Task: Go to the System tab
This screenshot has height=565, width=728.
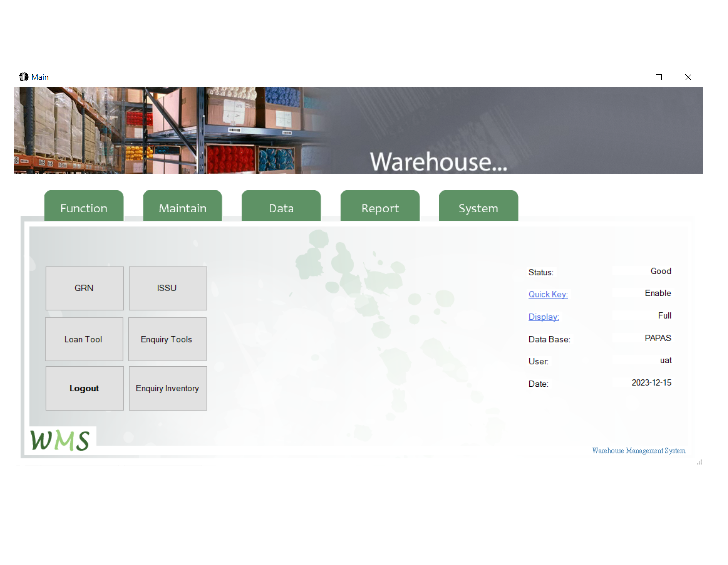Action: pyautogui.click(x=479, y=206)
